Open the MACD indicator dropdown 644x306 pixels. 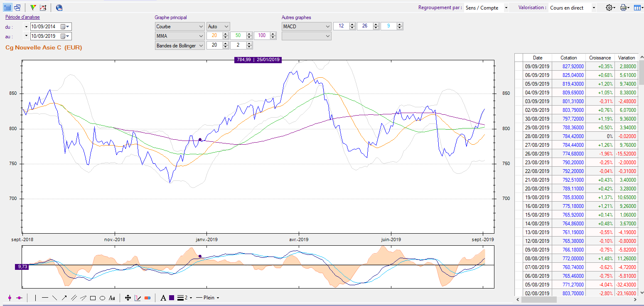(306, 26)
